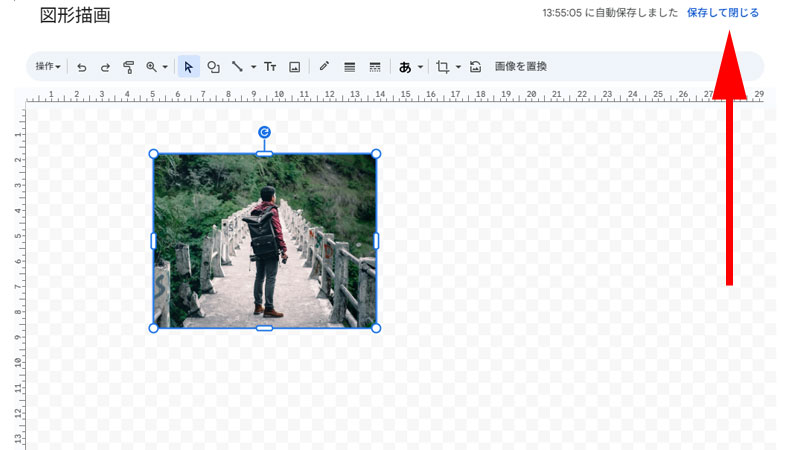The image size is (800, 450).
Task: Open border color pencil icon
Action: [324, 67]
